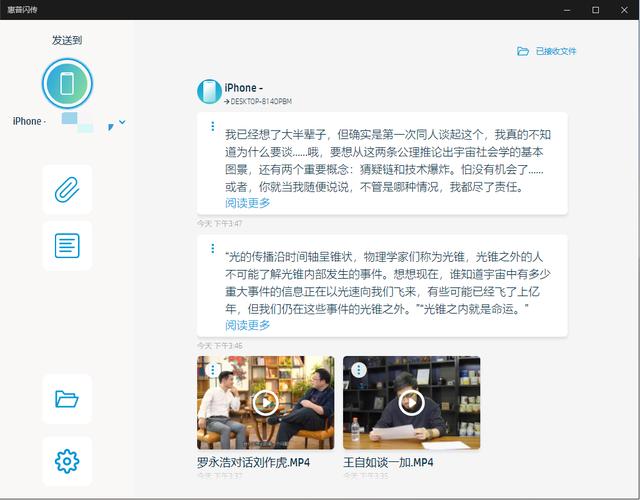Screen dimensions: 640x500
Task: Click 阅读更多 under 我已经想了大半辈子 message
Action: [247, 203]
